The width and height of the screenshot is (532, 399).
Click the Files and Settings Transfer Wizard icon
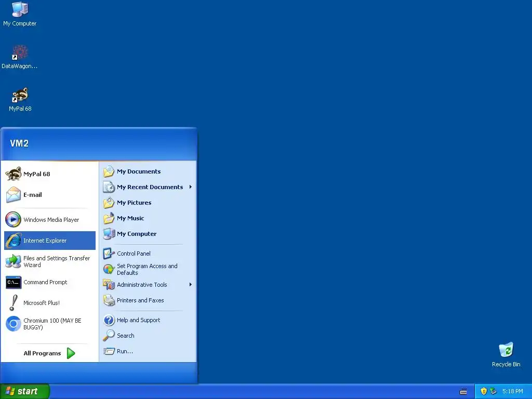coord(13,262)
